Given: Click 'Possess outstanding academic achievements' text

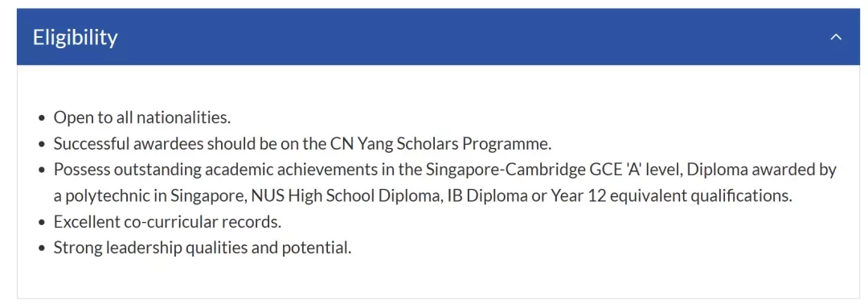Looking at the screenshot, I should click(x=215, y=170).
